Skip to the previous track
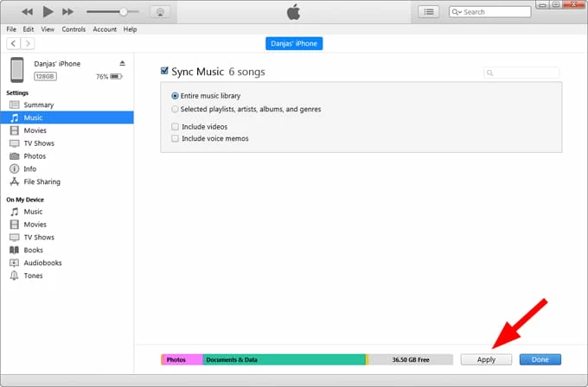The width and height of the screenshot is (588, 387). pos(28,12)
